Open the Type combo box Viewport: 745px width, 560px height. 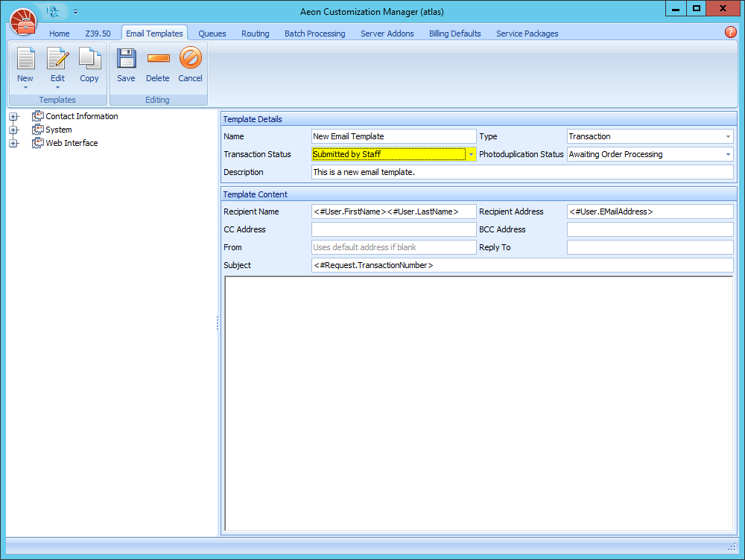point(727,136)
